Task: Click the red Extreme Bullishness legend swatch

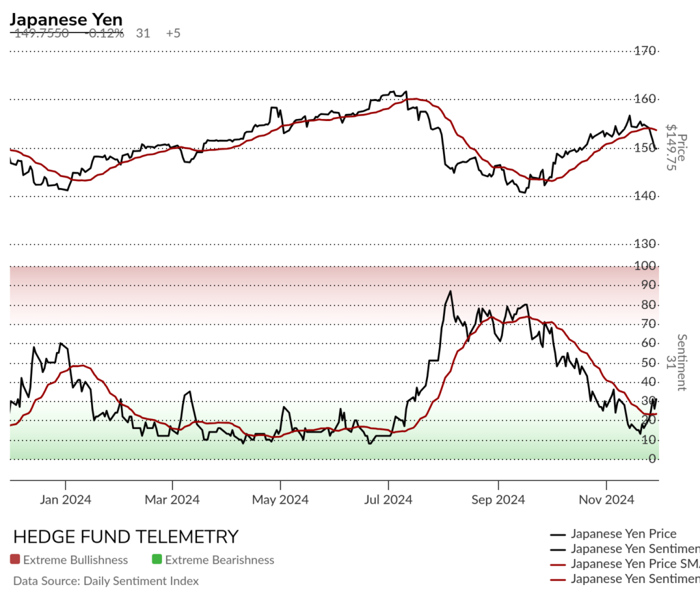Action: click(15, 559)
